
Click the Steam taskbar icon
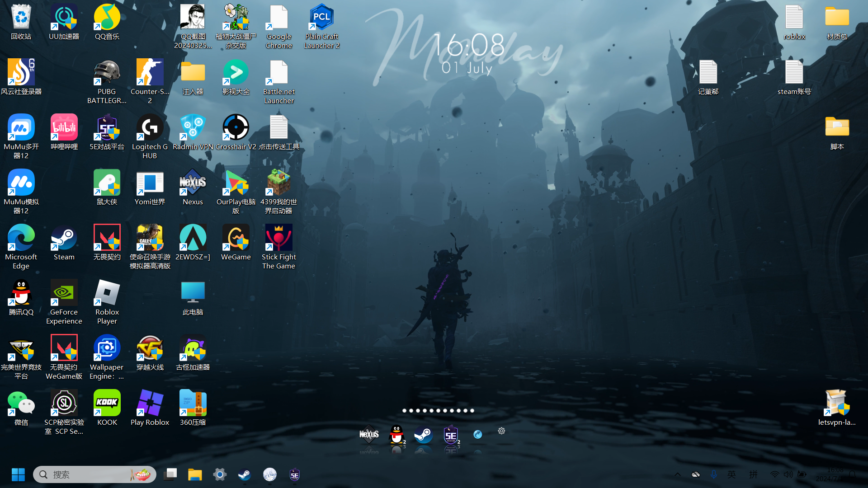pyautogui.click(x=245, y=474)
